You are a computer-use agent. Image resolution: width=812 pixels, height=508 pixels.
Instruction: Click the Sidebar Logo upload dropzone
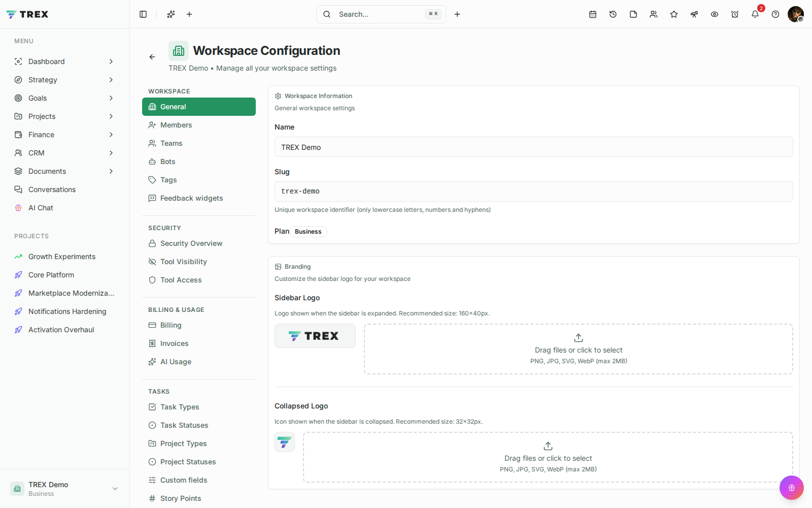(579, 349)
